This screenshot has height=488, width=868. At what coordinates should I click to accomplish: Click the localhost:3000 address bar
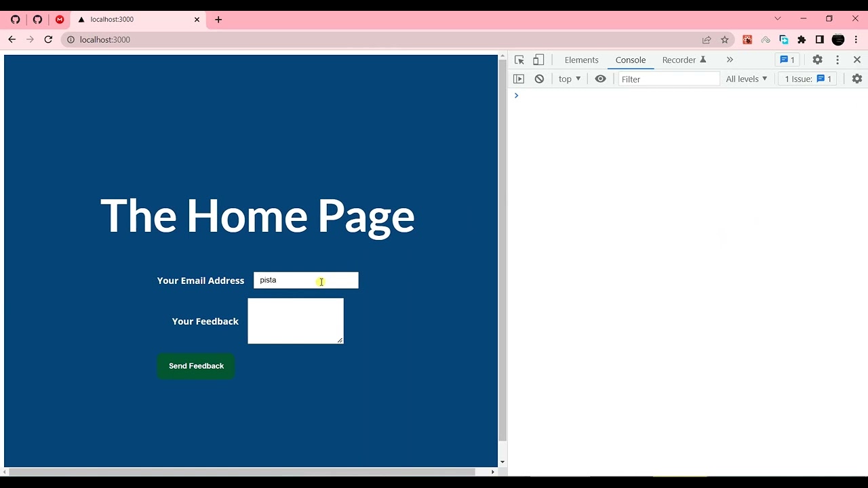(380, 39)
